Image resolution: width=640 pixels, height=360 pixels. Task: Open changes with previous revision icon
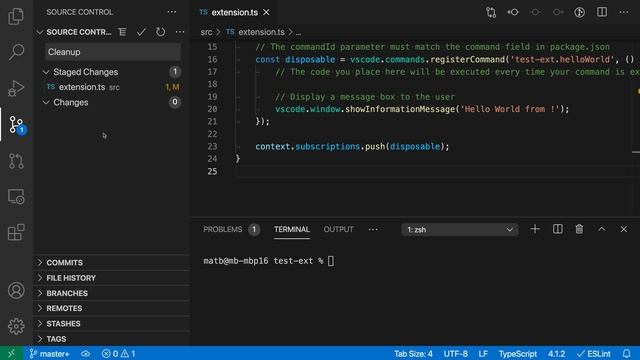point(513,12)
